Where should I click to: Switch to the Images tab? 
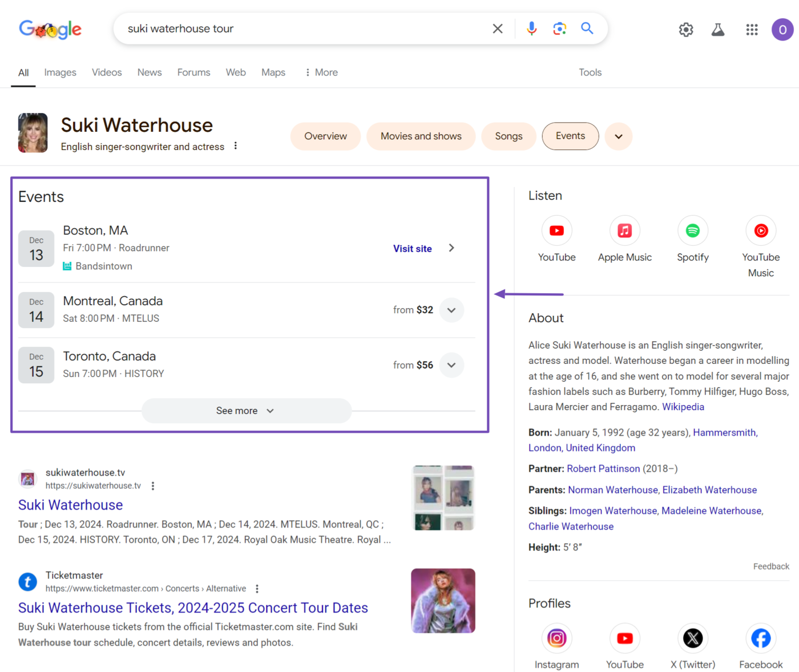pyautogui.click(x=60, y=72)
